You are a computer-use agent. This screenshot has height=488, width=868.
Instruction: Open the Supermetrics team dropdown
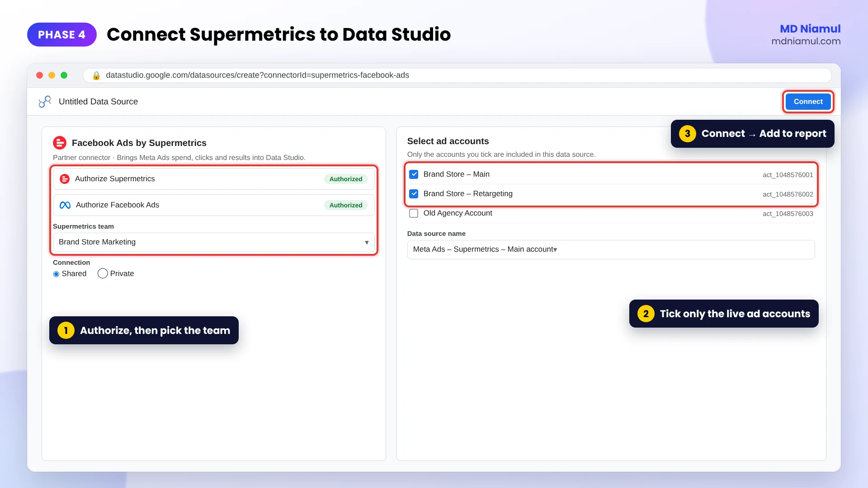(x=214, y=242)
